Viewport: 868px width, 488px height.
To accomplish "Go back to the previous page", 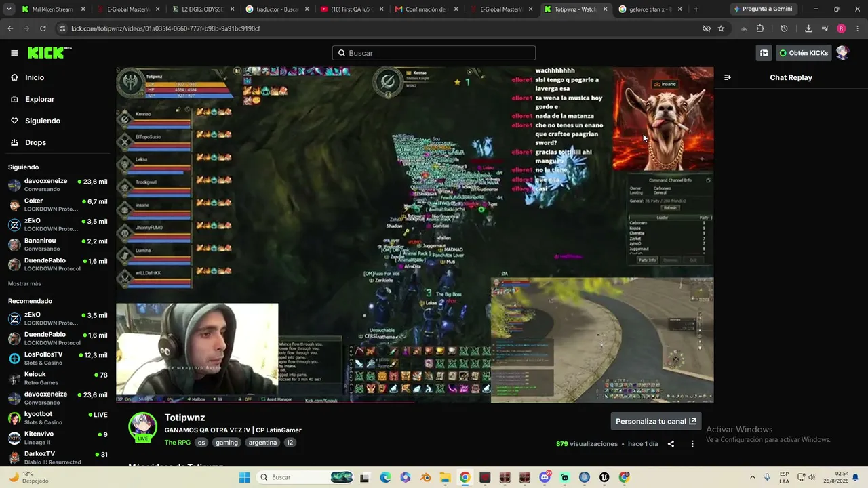I will pos(10,28).
